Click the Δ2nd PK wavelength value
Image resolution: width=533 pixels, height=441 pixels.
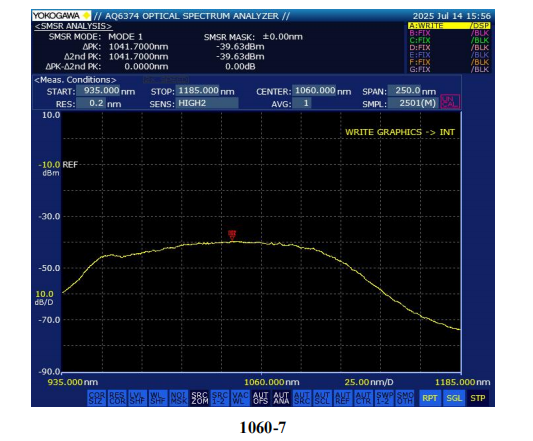coord(138,56)
